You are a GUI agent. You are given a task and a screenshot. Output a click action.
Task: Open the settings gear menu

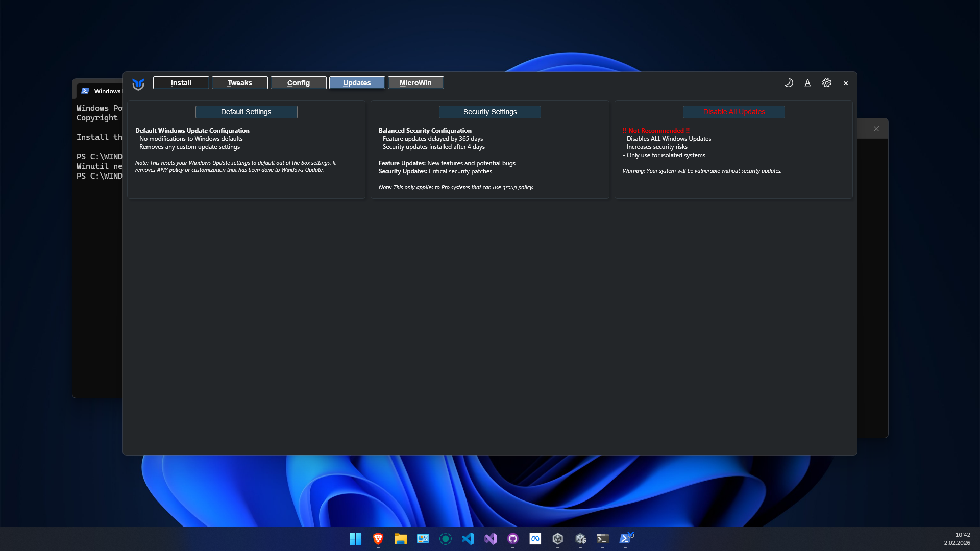[x=827, y=83]
